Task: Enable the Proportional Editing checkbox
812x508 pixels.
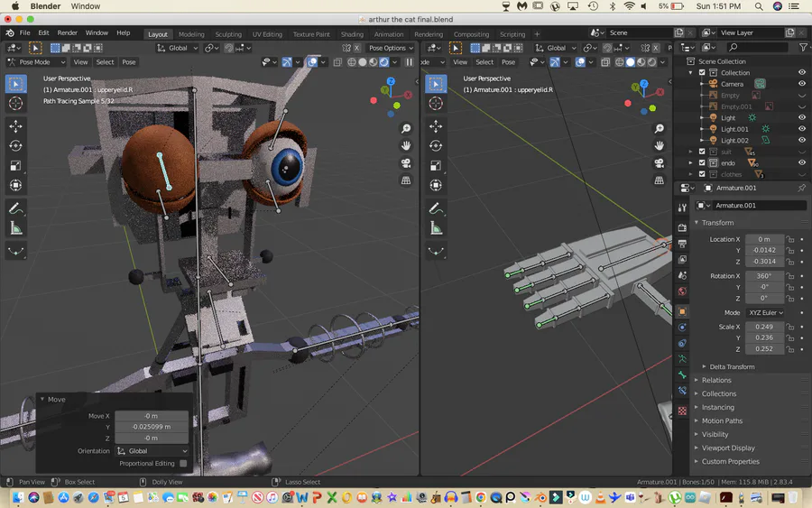Action: [x=183, y=464]
